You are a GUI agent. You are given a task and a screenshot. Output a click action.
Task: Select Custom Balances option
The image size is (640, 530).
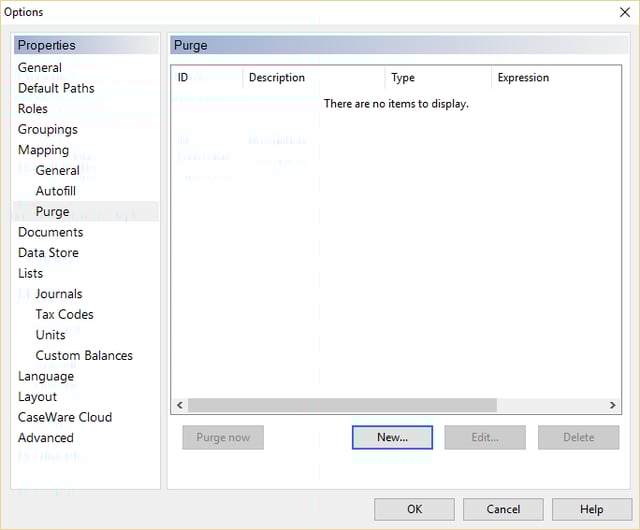[84, 355]
